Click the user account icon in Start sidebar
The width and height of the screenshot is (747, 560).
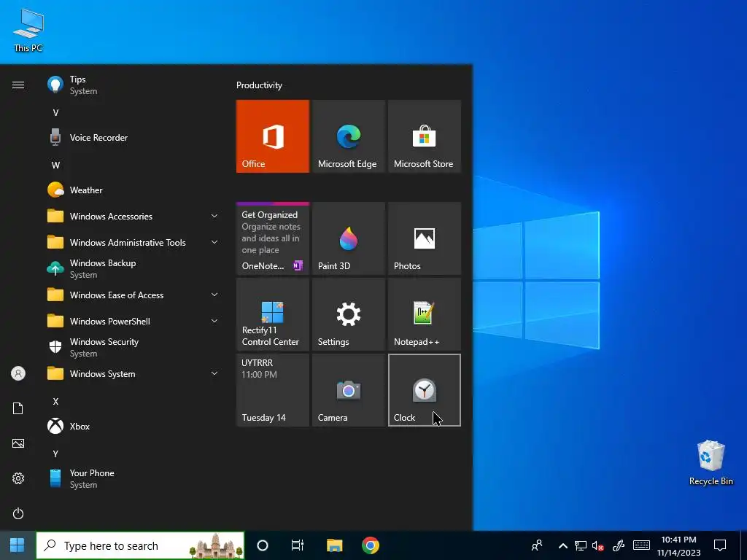pyautogui.click(x=18, y=373)
